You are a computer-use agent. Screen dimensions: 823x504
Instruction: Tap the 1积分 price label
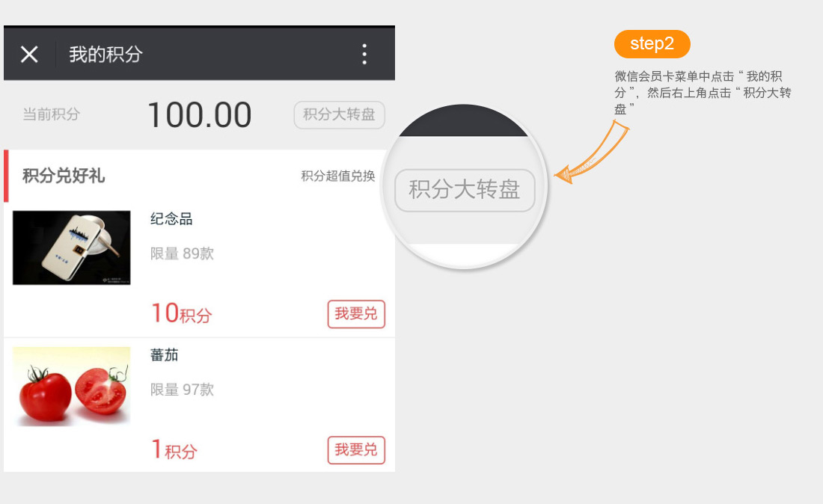point(174,450)
